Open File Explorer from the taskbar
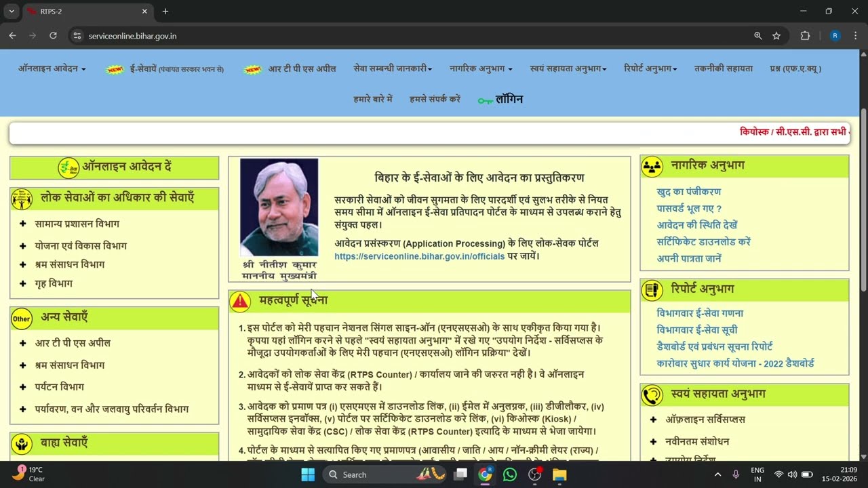This screenshot has width=868, height=488. pyautogui.click(x=559, y=474)
